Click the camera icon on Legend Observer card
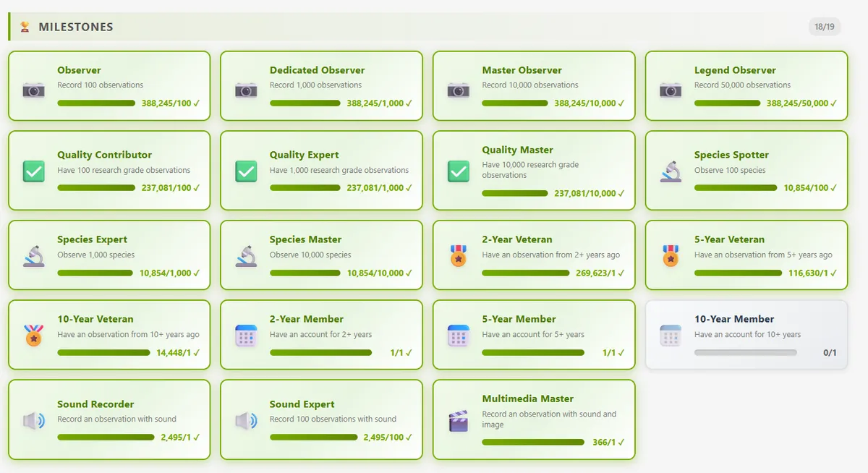This screenshot has height=473, width=868. pos(671,90)
